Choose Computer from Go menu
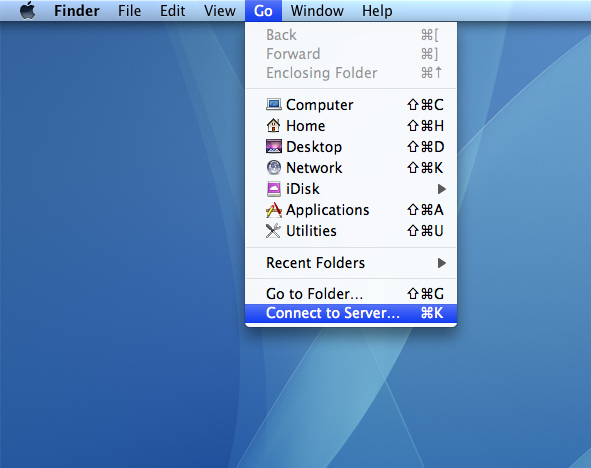 [x=351, y=104]
